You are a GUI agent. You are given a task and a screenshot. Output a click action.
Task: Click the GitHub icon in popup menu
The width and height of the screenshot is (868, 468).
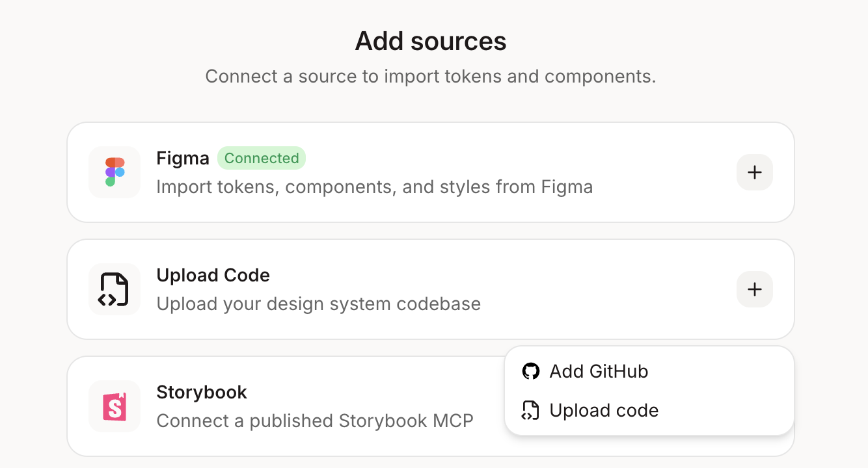point(531,371)
